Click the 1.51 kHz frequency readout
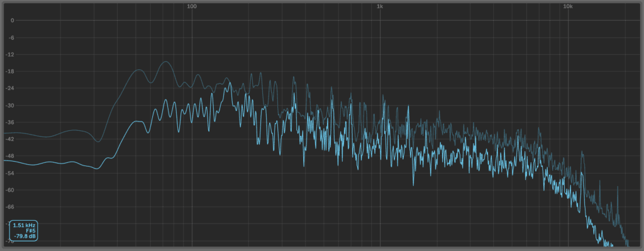 coord(25,226)
